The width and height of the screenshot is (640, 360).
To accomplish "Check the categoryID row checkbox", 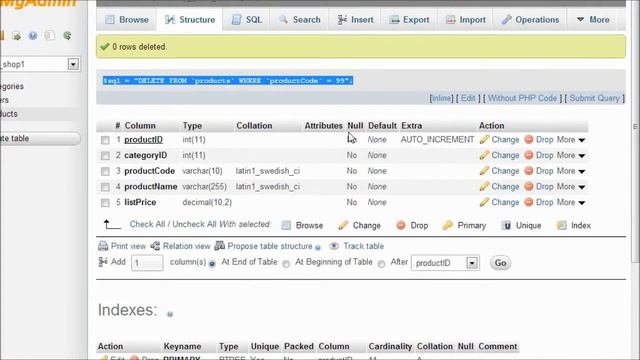I will click(x=105, y=156).
